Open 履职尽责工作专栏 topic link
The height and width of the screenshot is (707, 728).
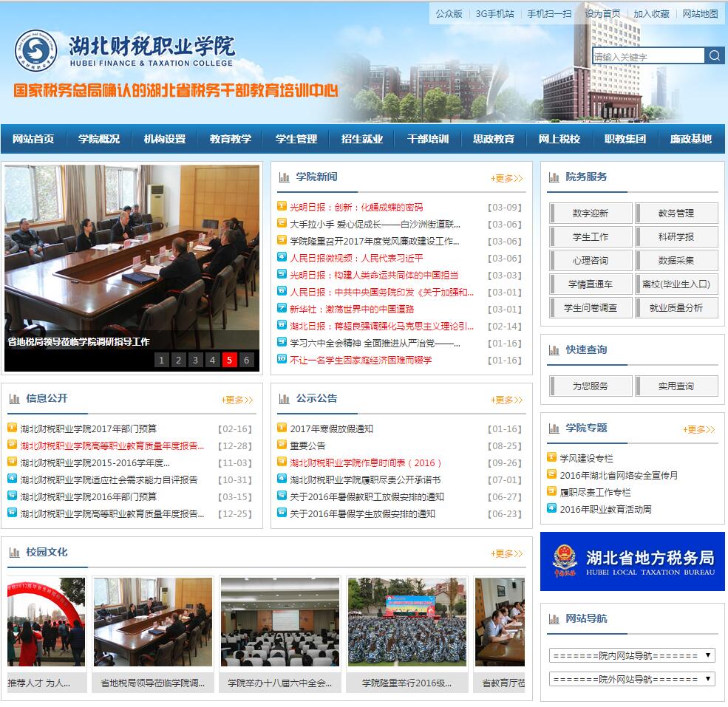(x=595, y=493)
